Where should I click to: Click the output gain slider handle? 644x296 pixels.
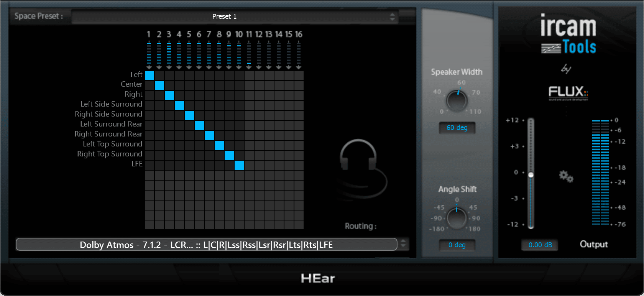coord(531,175)
